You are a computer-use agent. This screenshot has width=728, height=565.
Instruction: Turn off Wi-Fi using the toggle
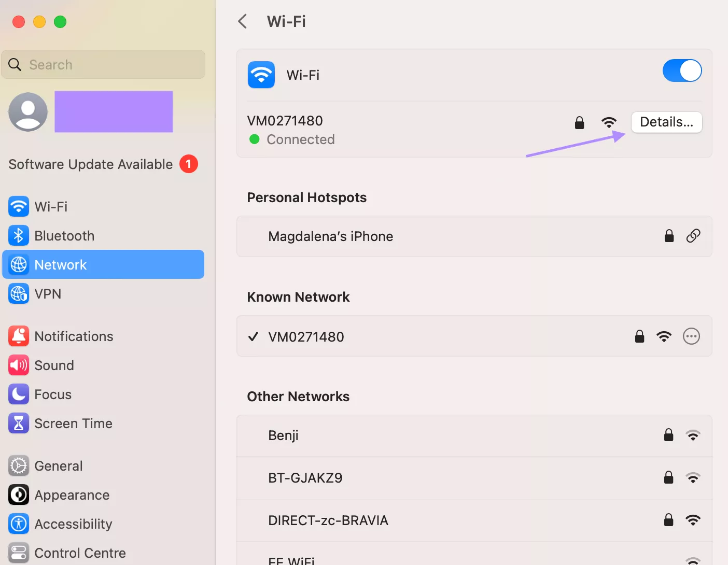click(x=682, y=70)
